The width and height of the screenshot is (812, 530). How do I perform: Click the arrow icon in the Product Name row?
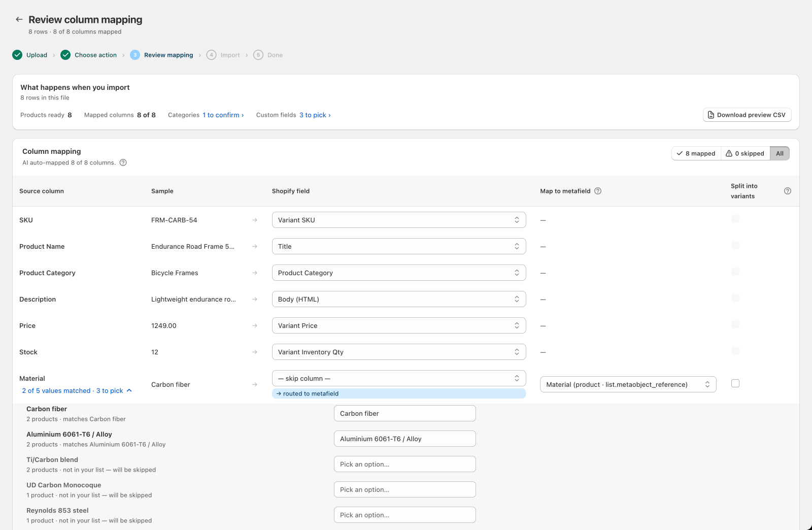coord(255,246)
